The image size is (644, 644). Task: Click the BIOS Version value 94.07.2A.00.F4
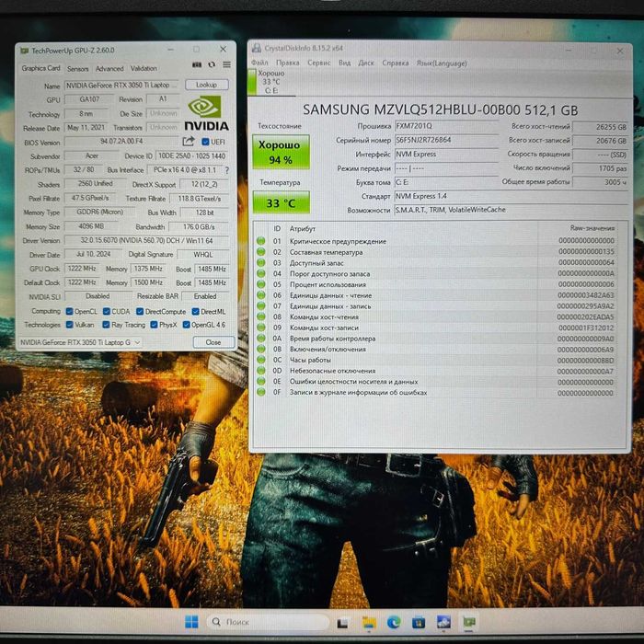click(121, 142)
